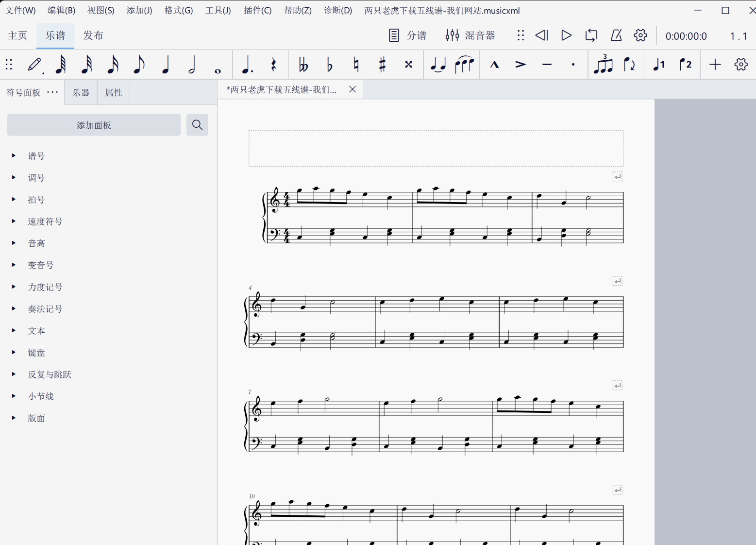The height and width of the screenshot is (545, 756).
Task: Apply flat accidental
Action: click(330, 65)
